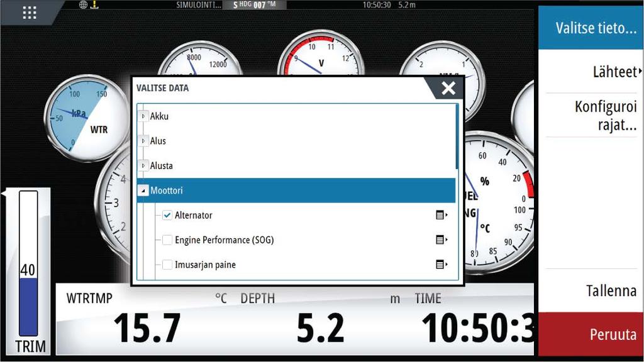Click Tallenna to save
644x362 pixels.
pos(591,290)
